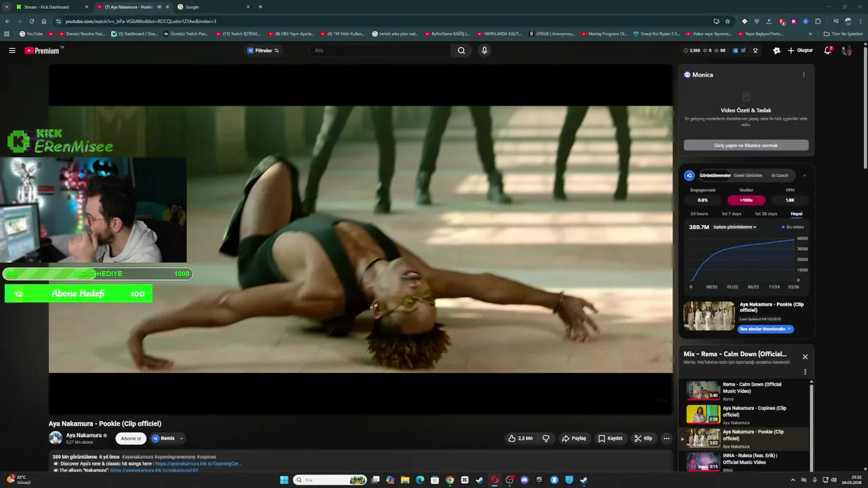
Task: Open the account avatar menu in YouTube
Action: [x=846, y=50]
